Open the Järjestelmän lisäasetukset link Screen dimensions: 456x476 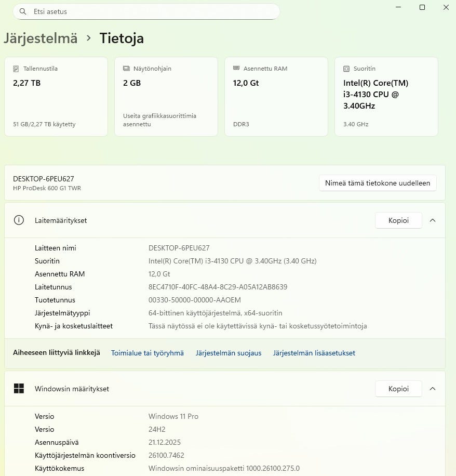(x=314, y=353)
